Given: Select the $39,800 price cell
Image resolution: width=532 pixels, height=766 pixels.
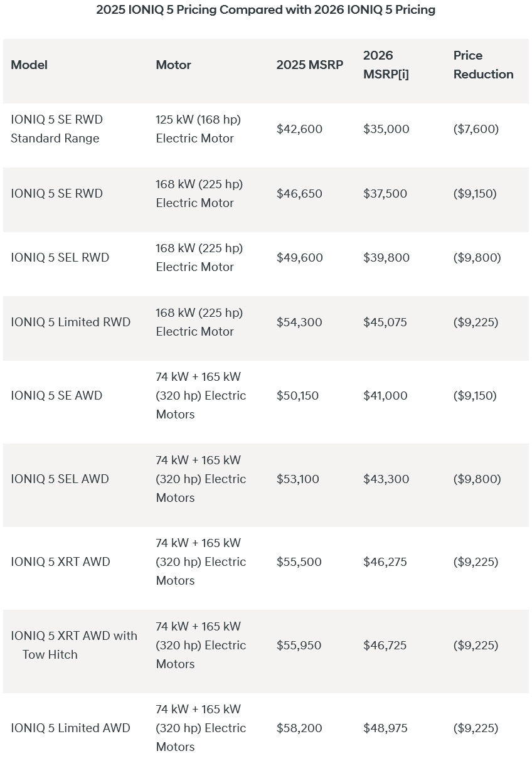Looking at the screenshot, I should [386, 257].
